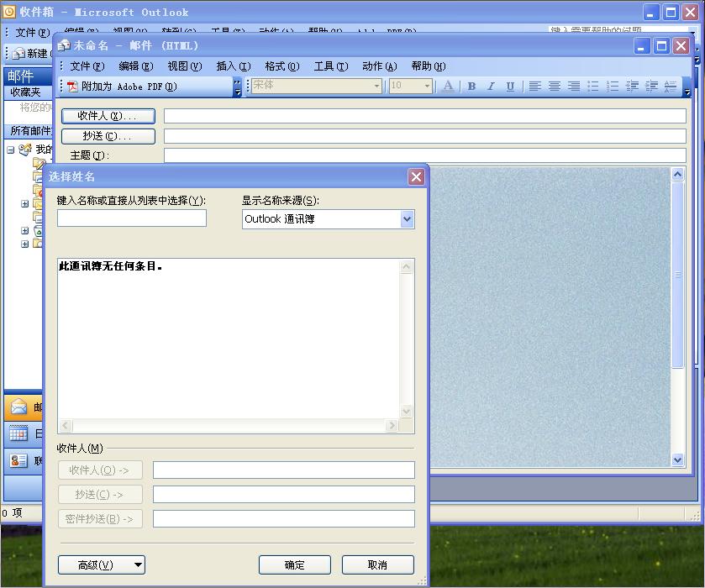This screenshot has width=705, height=588.
Task: Insert horizontal line icon in toolbar
Action: point(671,86)
